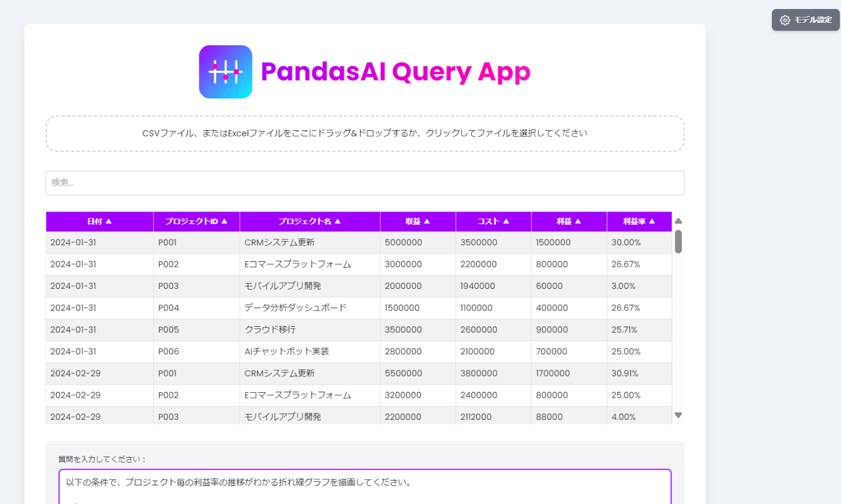
Task: Click the PandasAI Query App title
Action: 396,72
